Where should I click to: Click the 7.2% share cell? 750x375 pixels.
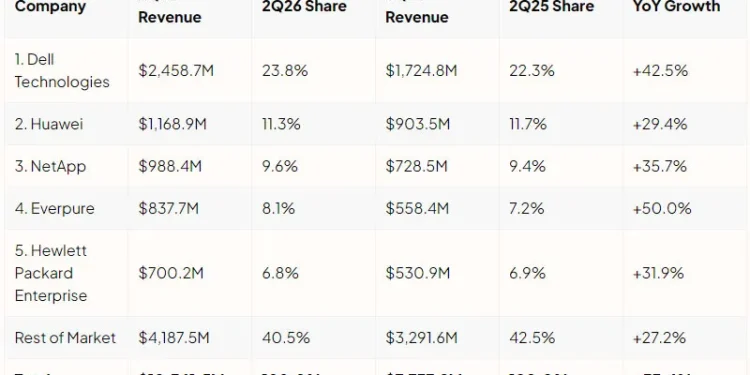point(527,209)
